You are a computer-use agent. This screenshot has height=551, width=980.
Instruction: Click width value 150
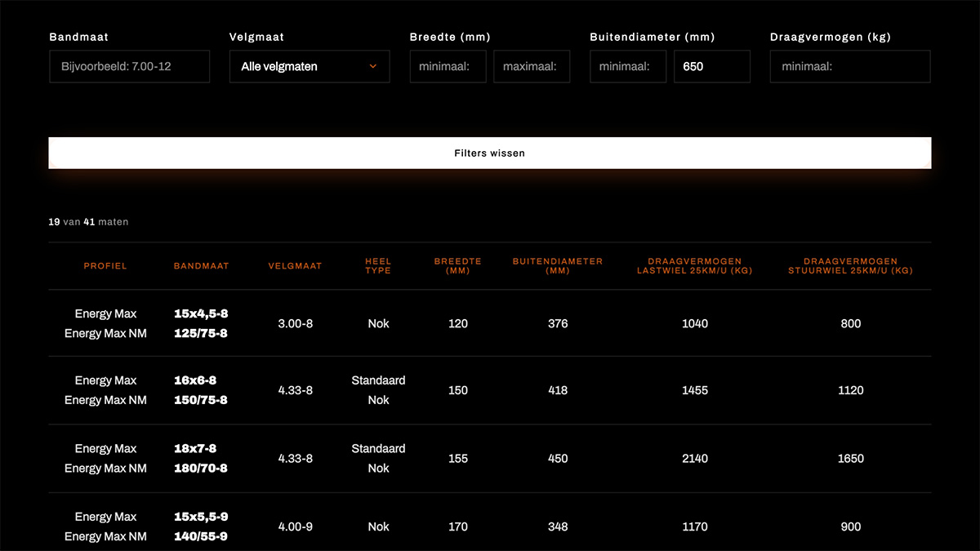pyautogui.click(x=458, y=391)
